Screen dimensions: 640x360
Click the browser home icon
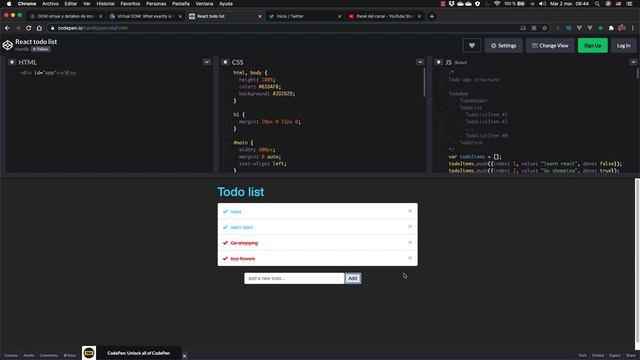(x=39, y=28)
